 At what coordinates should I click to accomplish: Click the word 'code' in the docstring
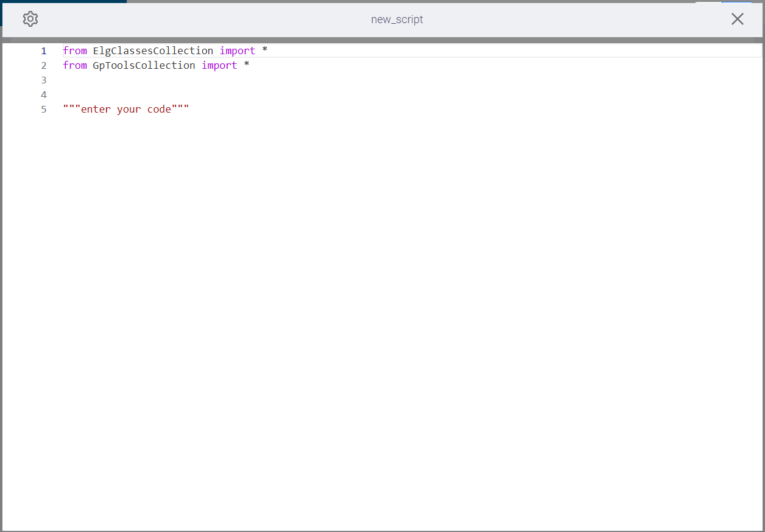[x=159, y=110]
